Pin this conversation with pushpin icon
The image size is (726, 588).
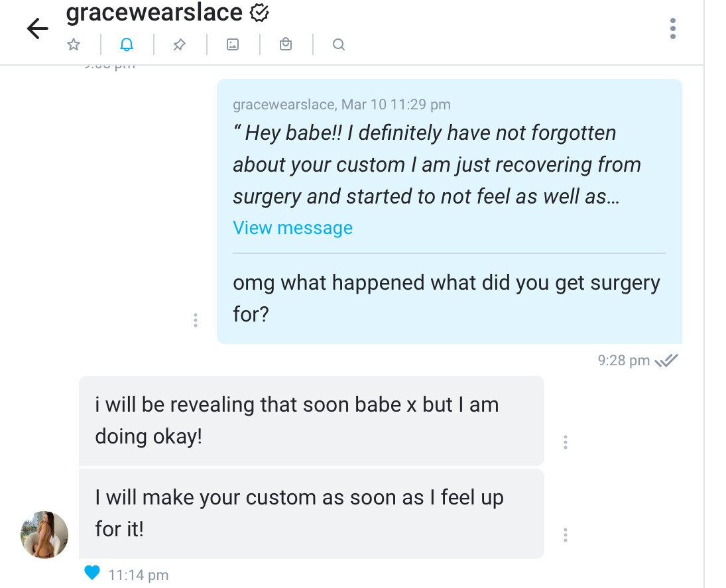click(179, 44)
